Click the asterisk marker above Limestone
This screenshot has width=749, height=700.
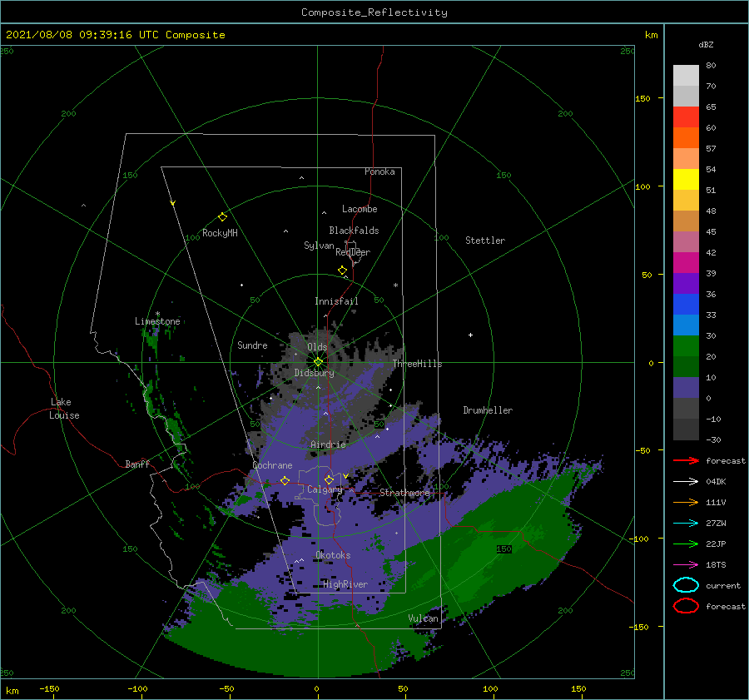[x=157, y=314]
